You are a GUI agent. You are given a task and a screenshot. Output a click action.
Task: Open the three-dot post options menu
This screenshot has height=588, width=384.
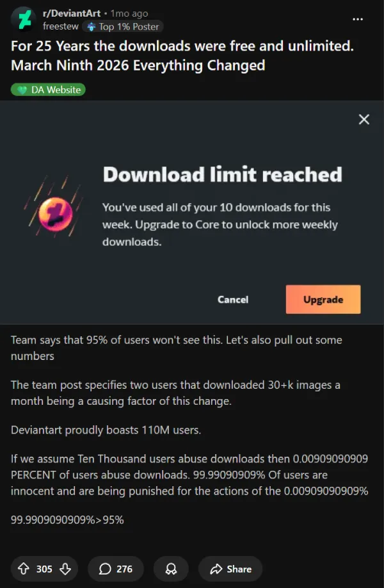(358, 19)
